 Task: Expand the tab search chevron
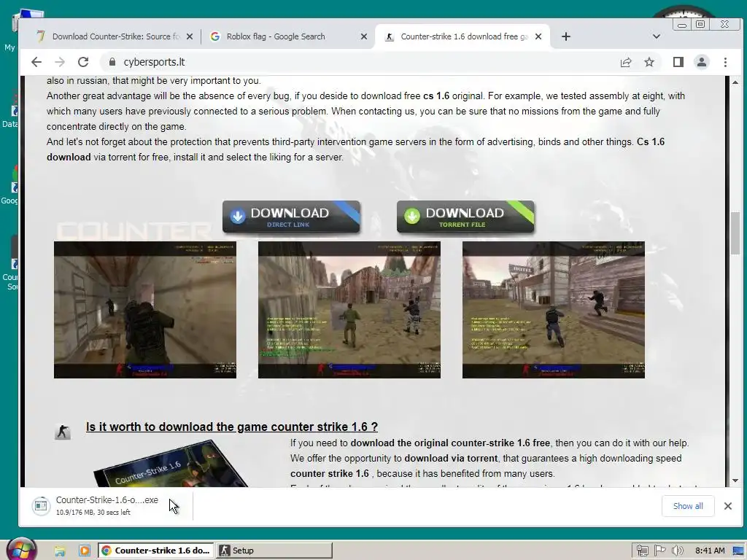pyautogui.click(x=656, y=36)
